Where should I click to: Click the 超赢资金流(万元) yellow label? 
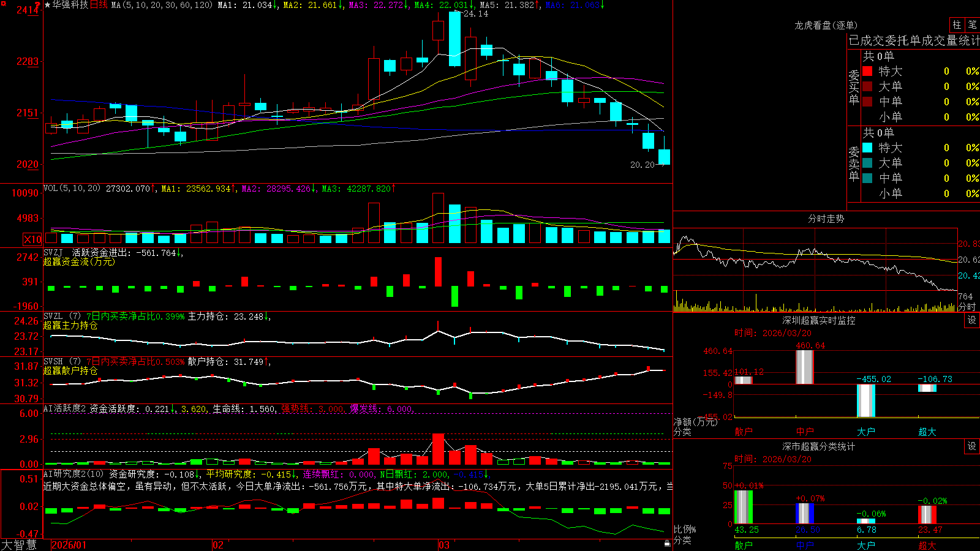[79, 261]
